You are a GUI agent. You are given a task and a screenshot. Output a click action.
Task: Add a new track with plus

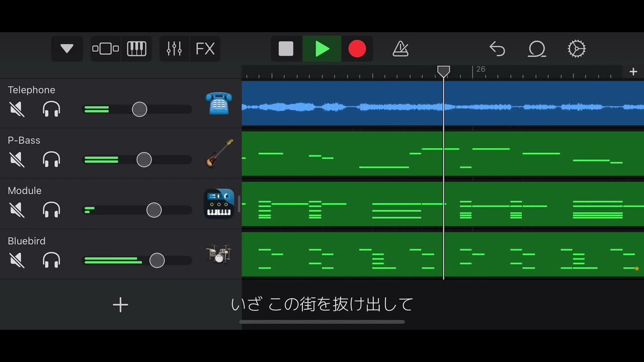tap(120, 305)
